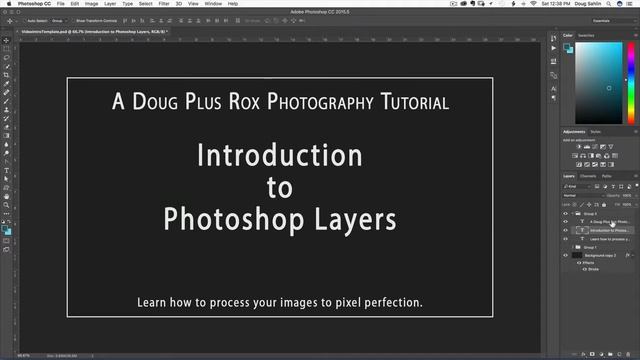
Task: Expand the Group 1 folder arrow
Action: point(573,247)
